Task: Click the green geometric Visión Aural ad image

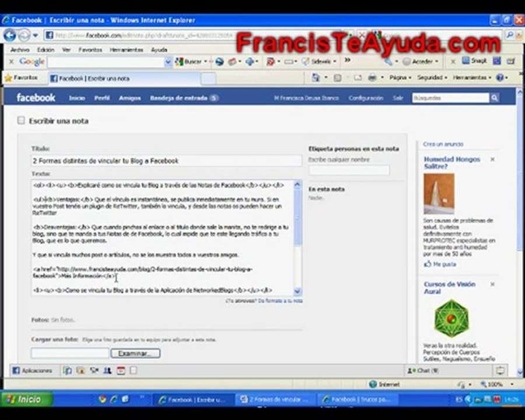Action: (452, 318)
